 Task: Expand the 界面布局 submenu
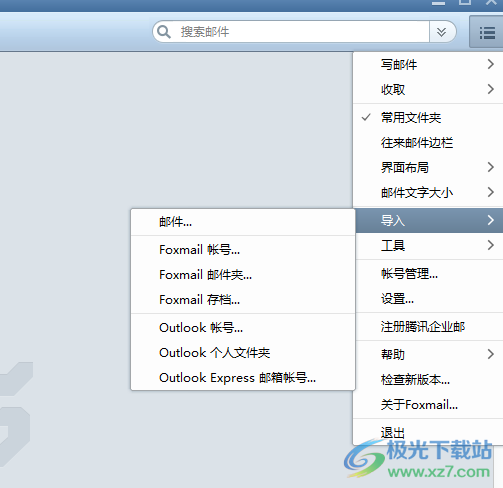coord(428,167)
